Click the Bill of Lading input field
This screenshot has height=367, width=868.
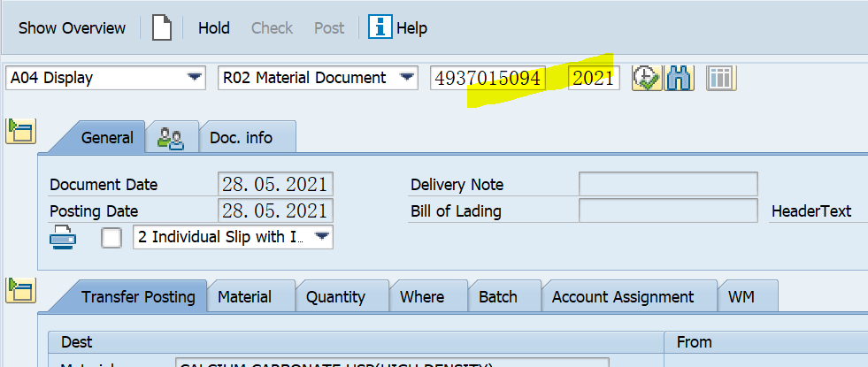click(668, 210)
